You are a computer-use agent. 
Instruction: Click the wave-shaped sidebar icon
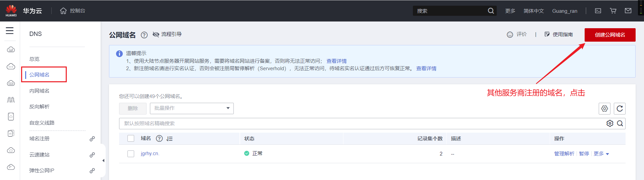[x=11, y=100]
